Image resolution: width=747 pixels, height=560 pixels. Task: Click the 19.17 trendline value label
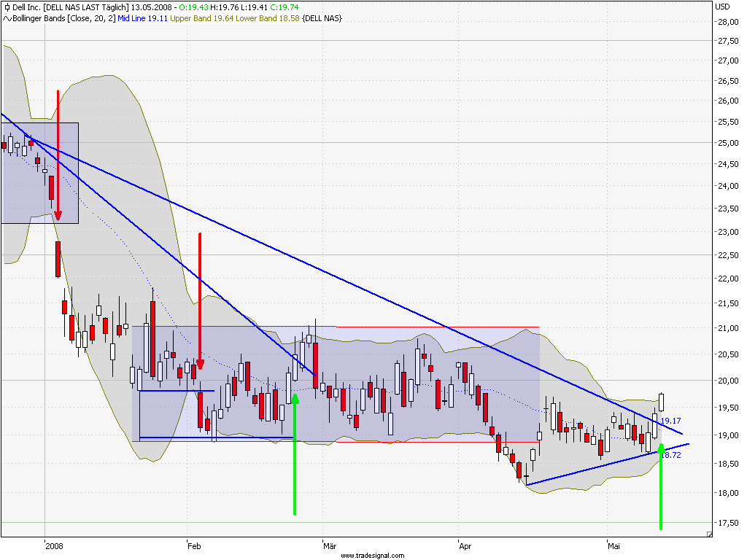671,421
